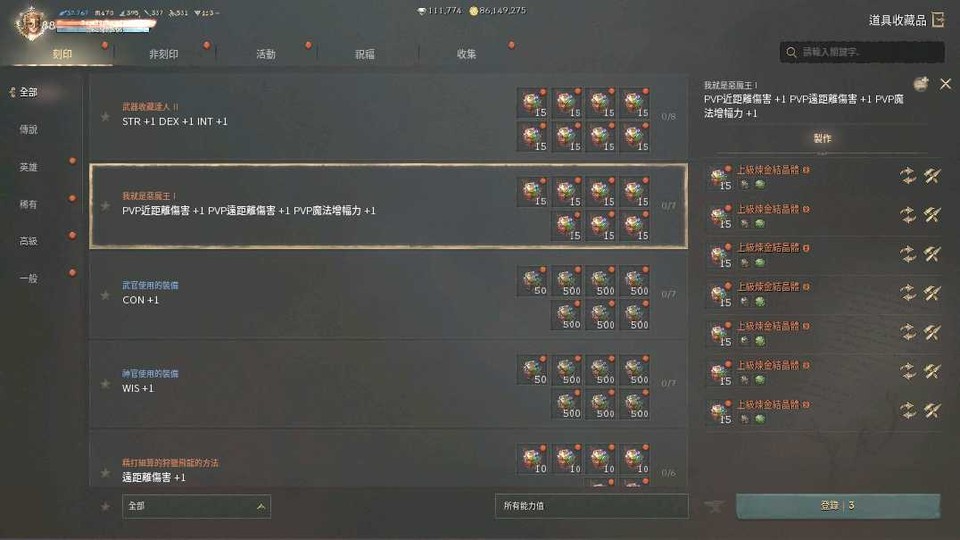Switch to the 非刻印 tab
The height and width of the screenshot is (540, 960).
164,54
